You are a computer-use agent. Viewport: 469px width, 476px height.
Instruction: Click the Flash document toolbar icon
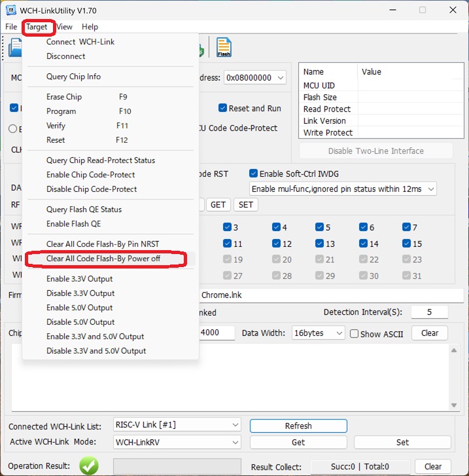(224, 47)
